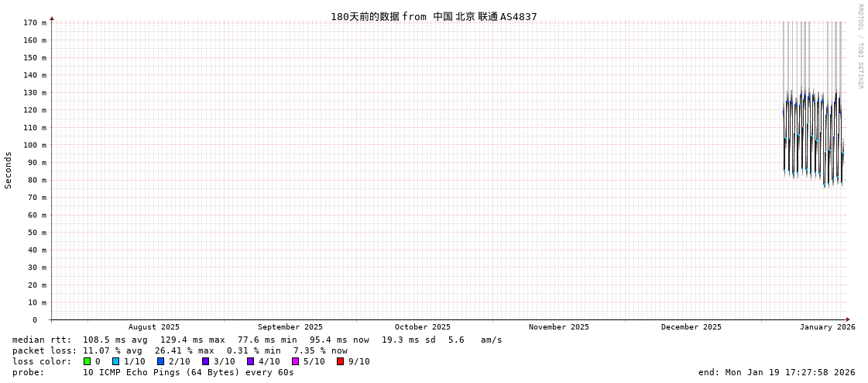Click the light blue 1/10 loss swatch
Viewport: 868px width, 383px height.
coord(116,361)
